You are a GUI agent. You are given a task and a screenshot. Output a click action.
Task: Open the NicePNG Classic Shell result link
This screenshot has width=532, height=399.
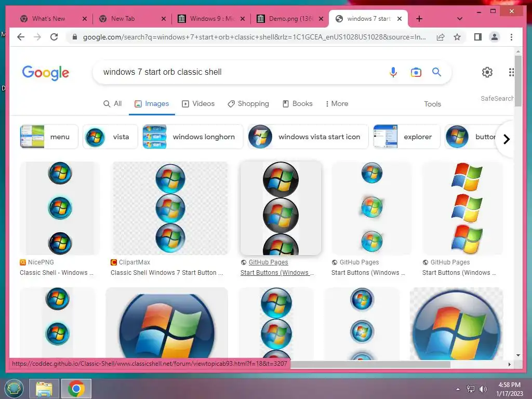click(56, 273)
